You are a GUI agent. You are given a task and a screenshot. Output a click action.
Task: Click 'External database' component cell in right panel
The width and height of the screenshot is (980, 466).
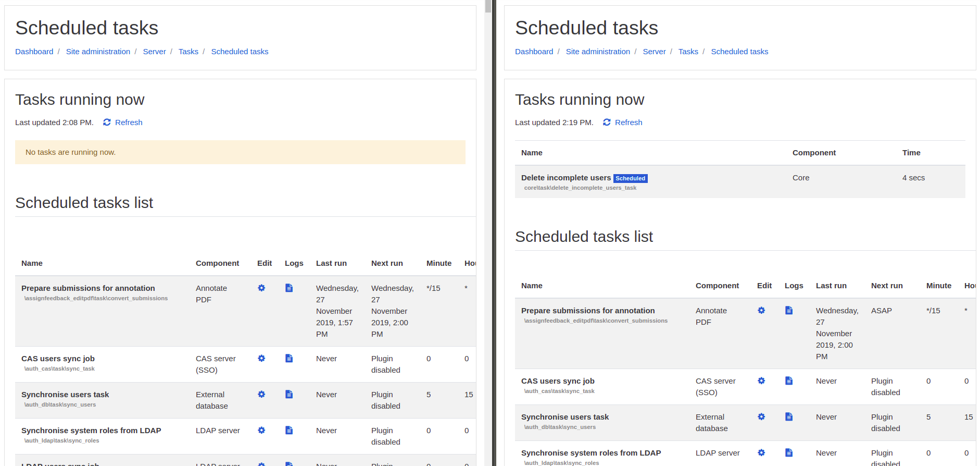pyautogui.click(x=712, y=423)
